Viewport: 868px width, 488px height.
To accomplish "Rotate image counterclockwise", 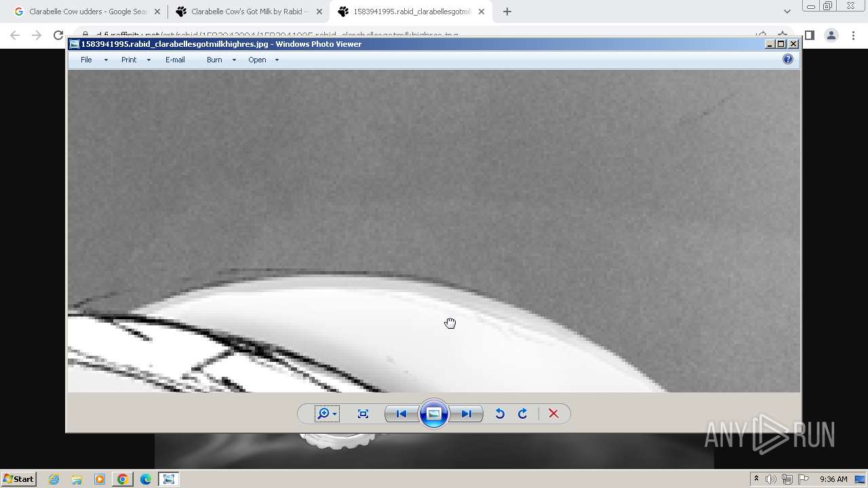I will (500, 413).
